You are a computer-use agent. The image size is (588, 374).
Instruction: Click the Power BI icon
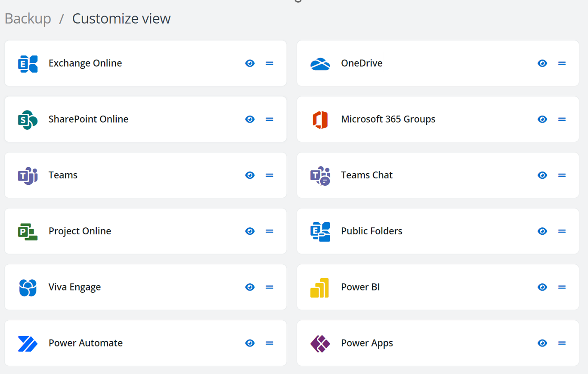320,288
